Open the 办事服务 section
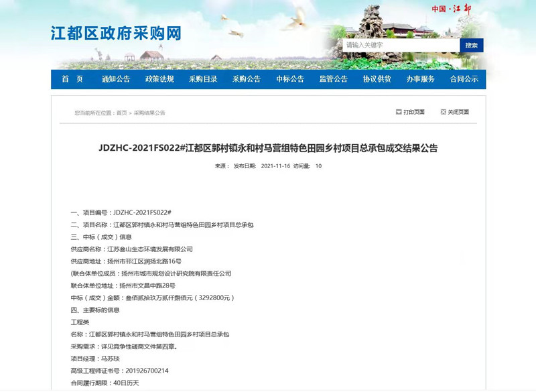Screen dimensions: 536x392 pos(423,80)
